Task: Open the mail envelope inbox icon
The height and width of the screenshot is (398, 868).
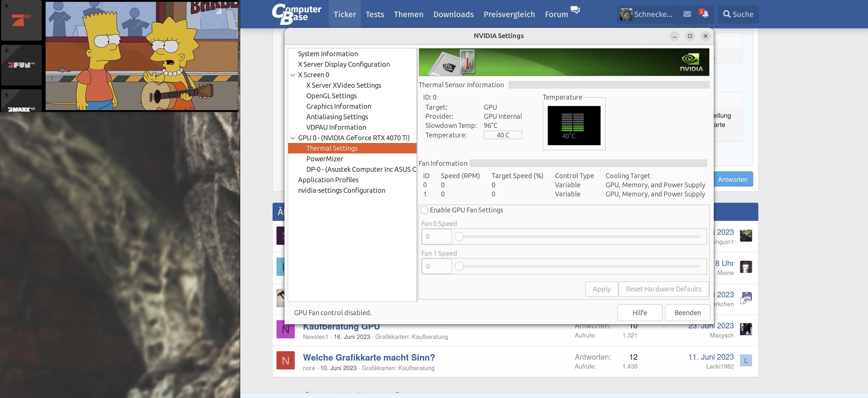Action: (x=687, y=14)
